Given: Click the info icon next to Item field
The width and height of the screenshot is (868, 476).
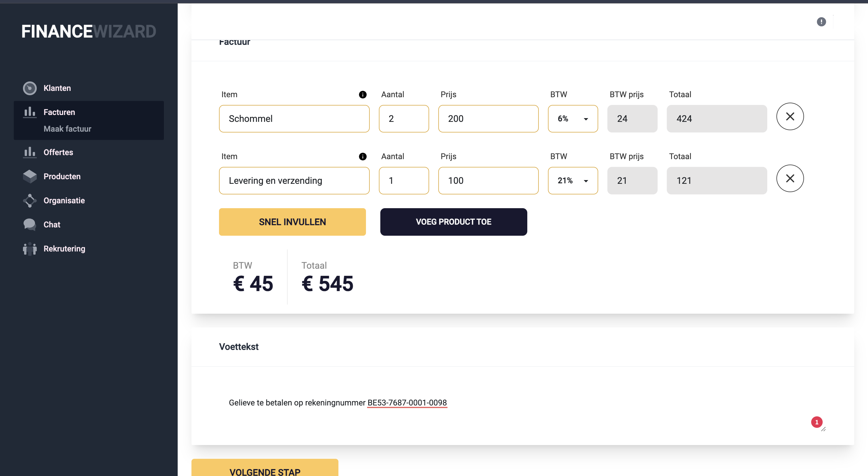Looking at the screenshot, I should pos(363,95).
